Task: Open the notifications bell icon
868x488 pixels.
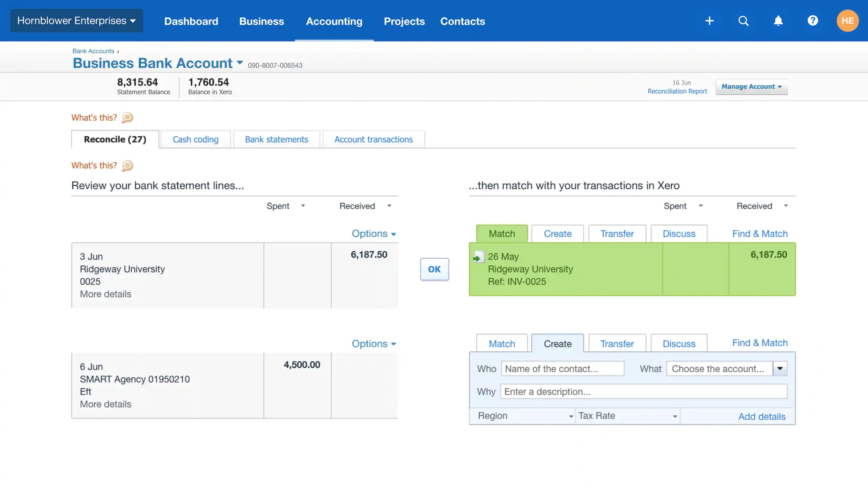Action: click(778, 21)
